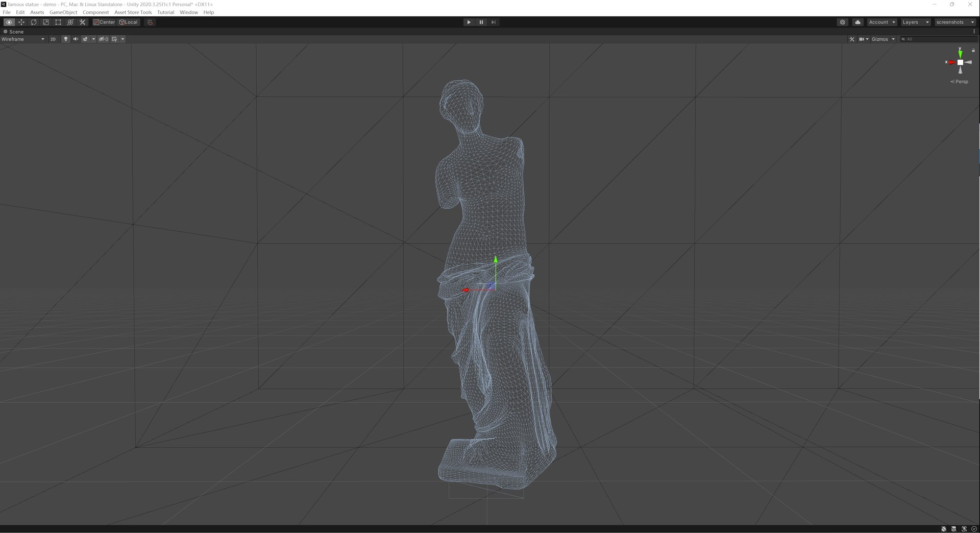This screenshot has height=533, width=980.
Task: Toggle scene lighting bulb
Action: (x=65, y=39)
